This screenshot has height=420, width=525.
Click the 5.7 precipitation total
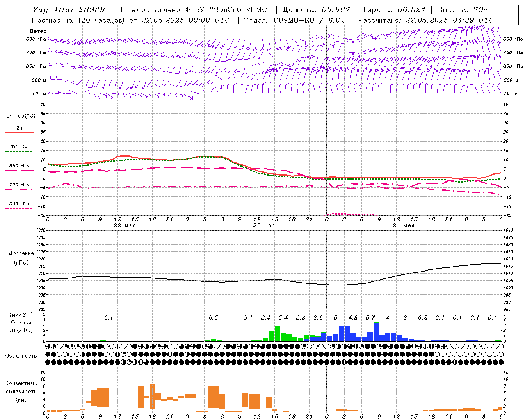coord(370,317)
